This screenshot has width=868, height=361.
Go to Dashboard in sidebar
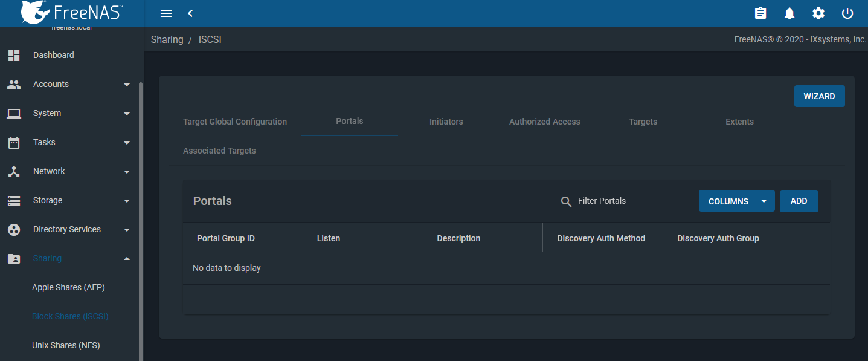click(x=54, y=55)
